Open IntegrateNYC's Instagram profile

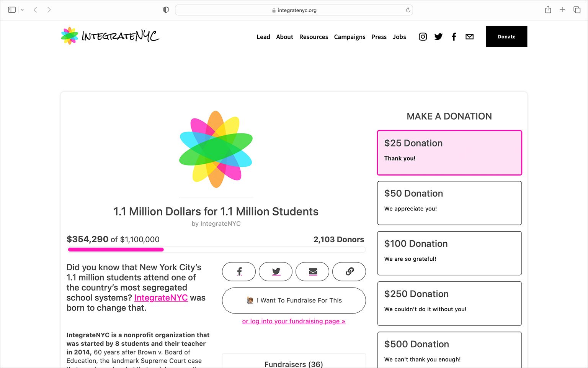(x=423, y=36)
